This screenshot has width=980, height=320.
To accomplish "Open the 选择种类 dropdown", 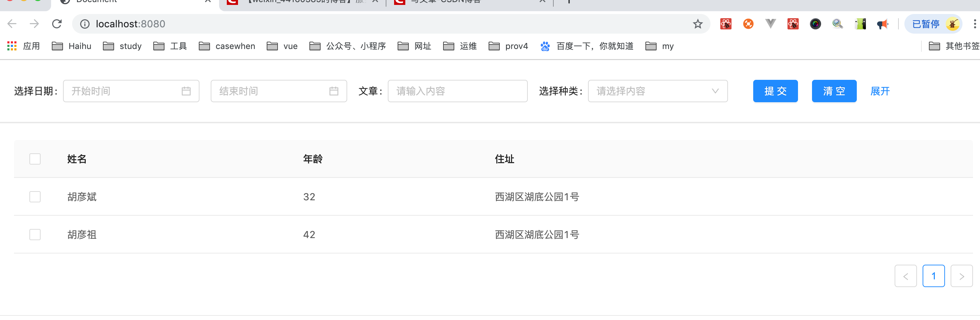I will [658, 91].
